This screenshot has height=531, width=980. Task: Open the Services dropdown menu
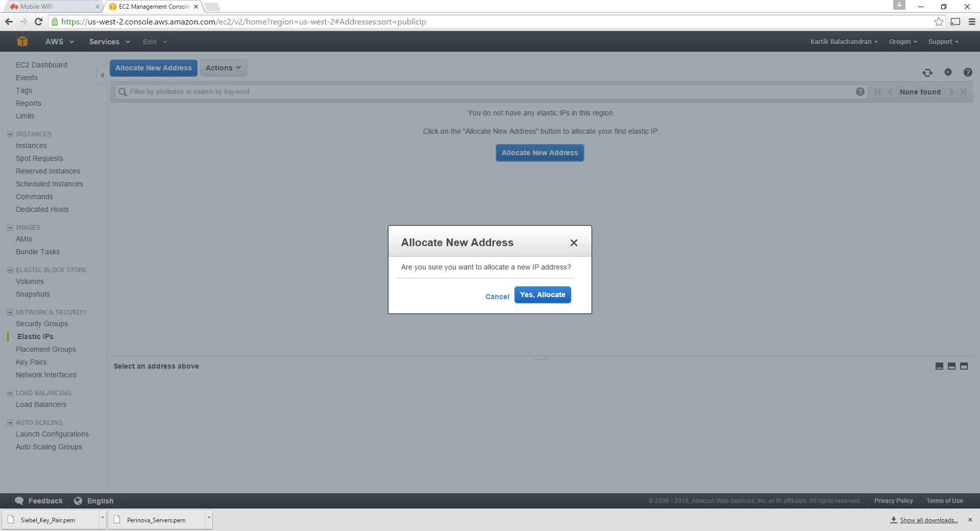click(x=109, y=42)
